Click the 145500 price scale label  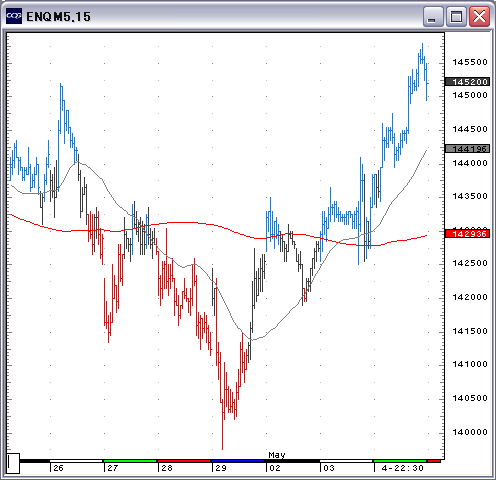(x=470, y=62)
